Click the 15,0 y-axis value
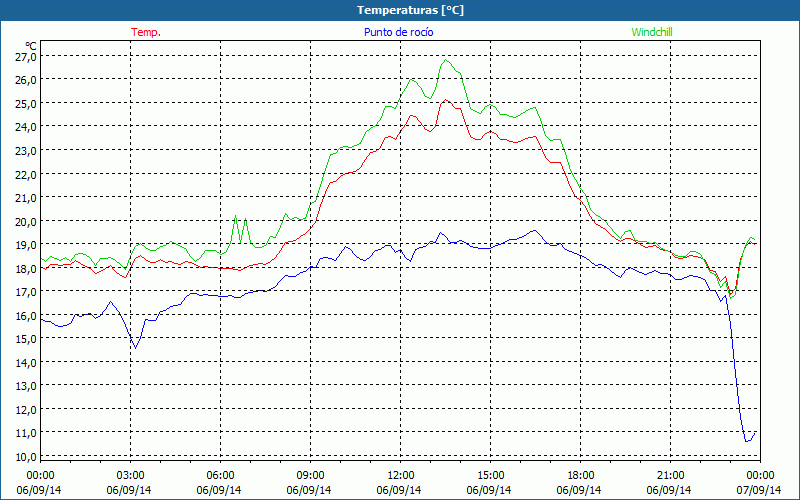 point(25,339)
